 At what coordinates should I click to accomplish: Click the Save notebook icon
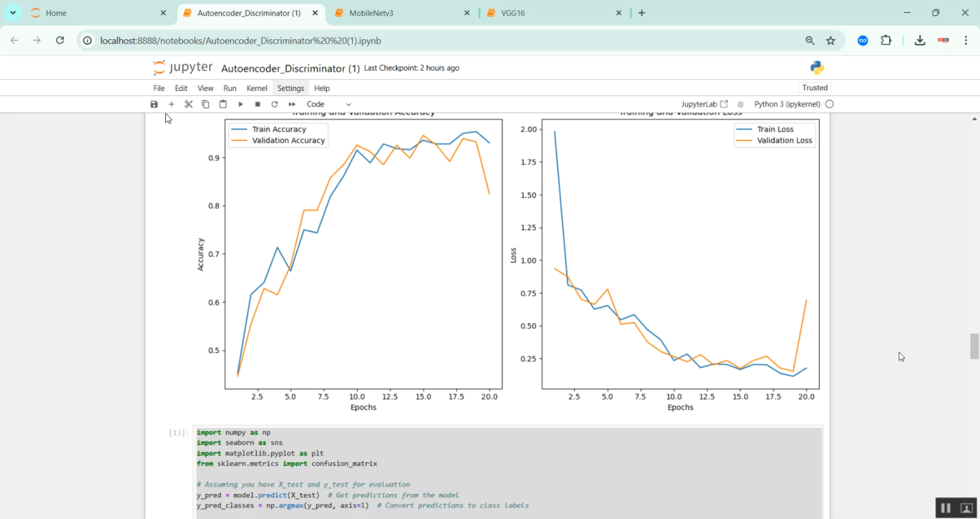pyautogui.click(x=154, y=104)
